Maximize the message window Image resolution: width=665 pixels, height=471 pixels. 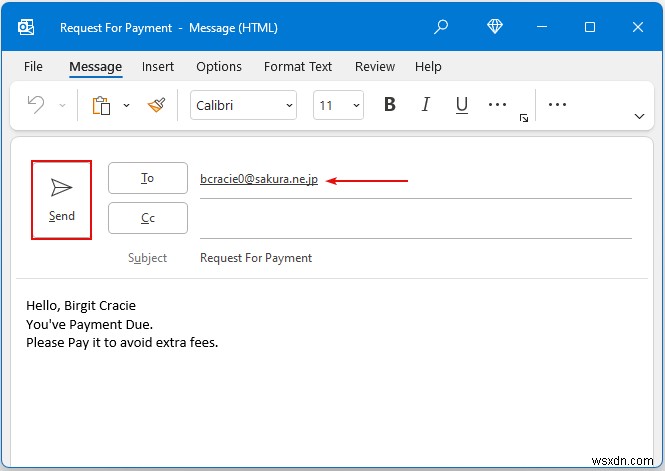click(590, 27)
